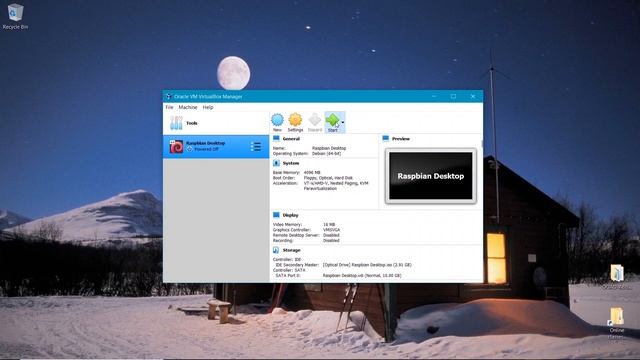Open the System settings header link
This screenshot has width=640, height=360.
291,163
